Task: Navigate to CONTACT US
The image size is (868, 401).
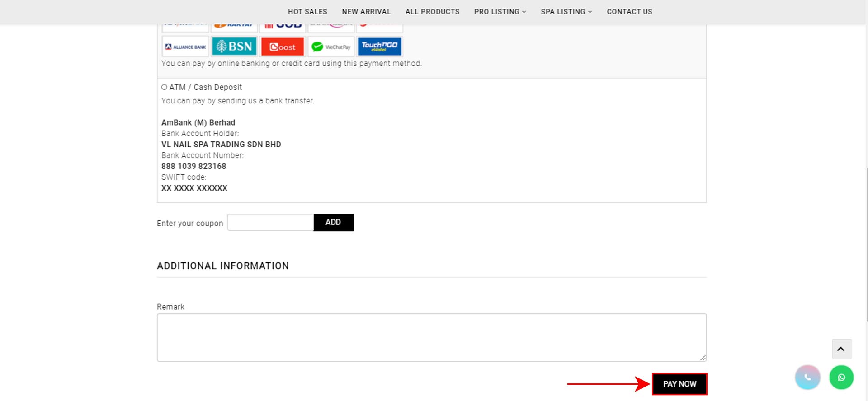Action: [x=629, y=12]
